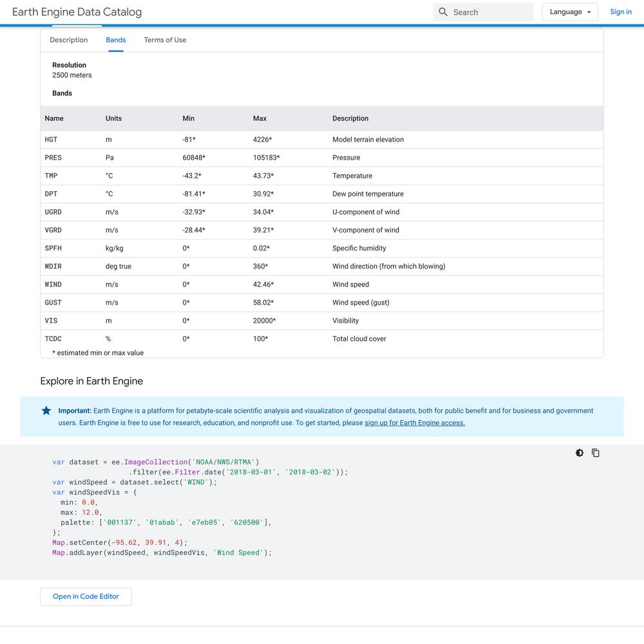Click the TCDC band row name
The image size is (644, 644).
pyautogui.click(x=53, y=339)
